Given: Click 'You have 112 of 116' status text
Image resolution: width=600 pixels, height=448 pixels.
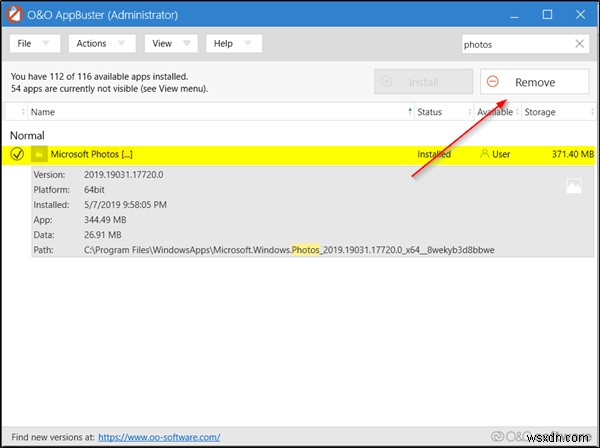Looking at the screenshot, I should tap(99, 77).
